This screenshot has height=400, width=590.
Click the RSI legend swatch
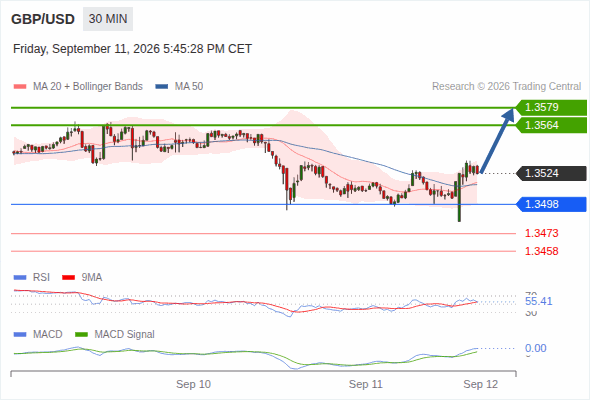click(20, 278)
